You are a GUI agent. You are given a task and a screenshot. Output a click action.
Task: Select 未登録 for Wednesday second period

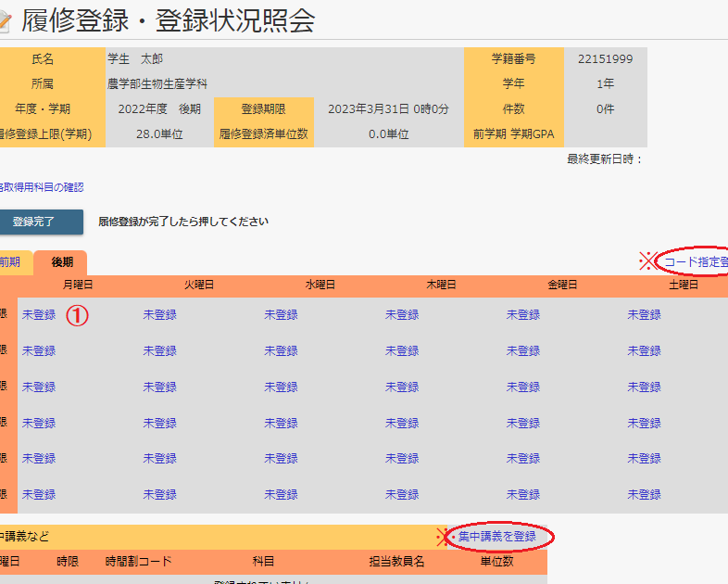281,351
